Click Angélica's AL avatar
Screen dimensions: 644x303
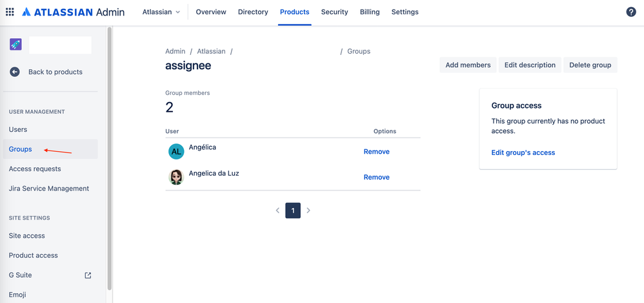click(176, 151)
